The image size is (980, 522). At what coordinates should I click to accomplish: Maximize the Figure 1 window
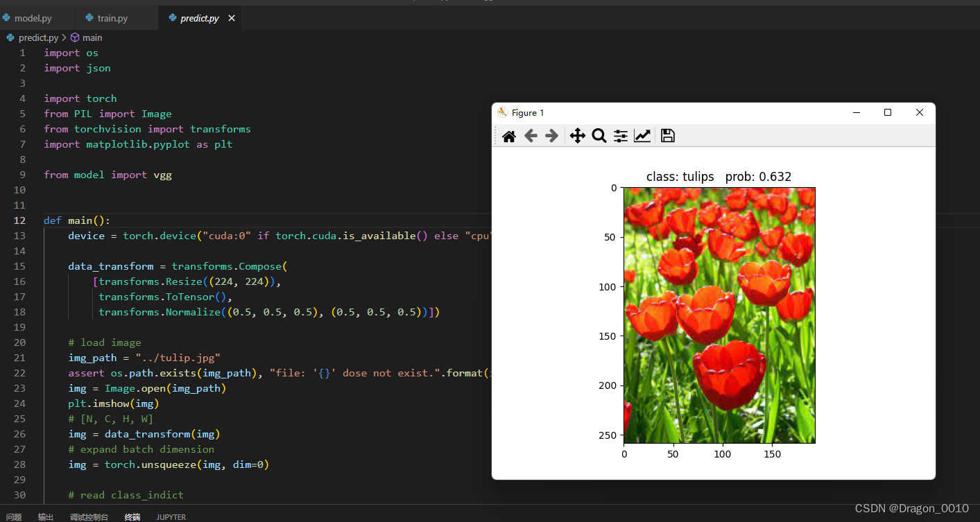(888, 112)
